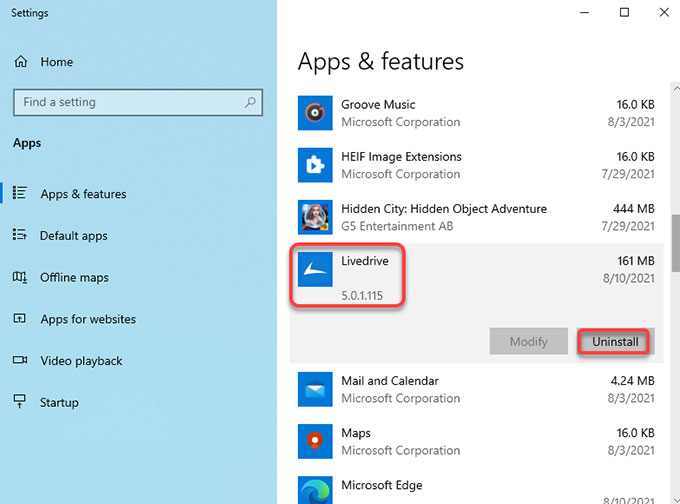Click the scrollbar up arrow
Viewport: 680px width, 504px height.
click(676, 88)
